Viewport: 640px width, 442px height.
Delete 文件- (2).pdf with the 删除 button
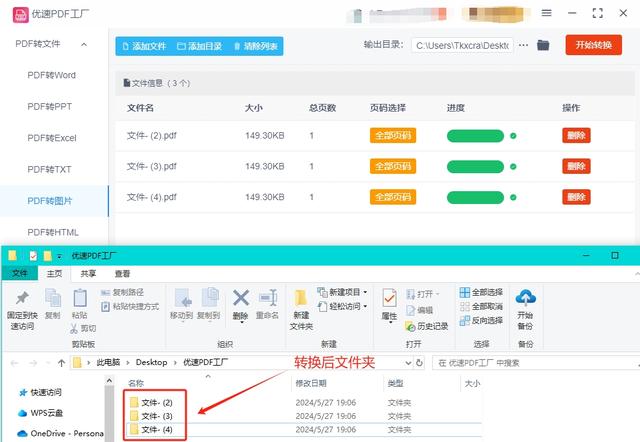point(576,135)
